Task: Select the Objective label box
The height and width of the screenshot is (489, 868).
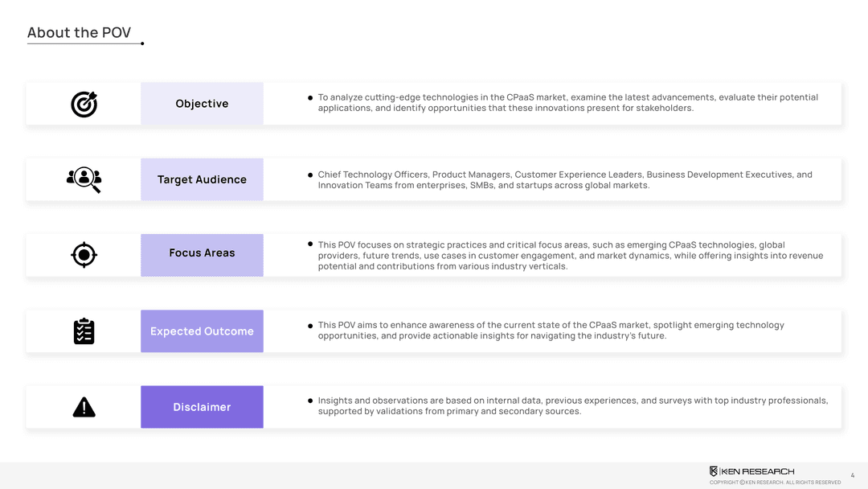Action: (202, 104)
